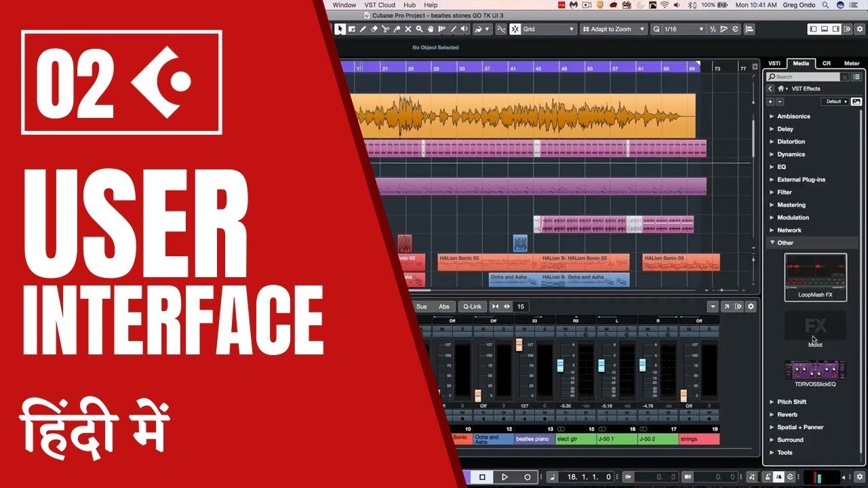Screen dimensions: 868x488
Task: Click the Q-Link button
Action: [473, 306]
